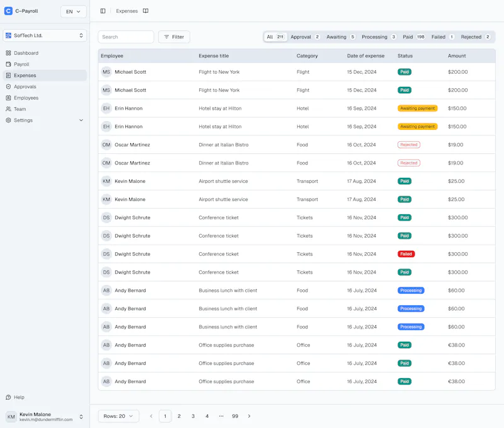Image resolution: width=504 pixels, height=428 pixels.
Task: Click the Expenses breadcrumb title
Action: (127, 11)
